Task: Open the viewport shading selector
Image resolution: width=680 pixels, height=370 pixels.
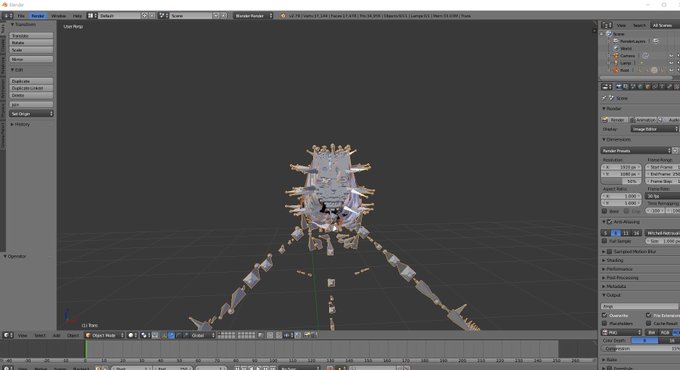Action: tap(132, 335)
